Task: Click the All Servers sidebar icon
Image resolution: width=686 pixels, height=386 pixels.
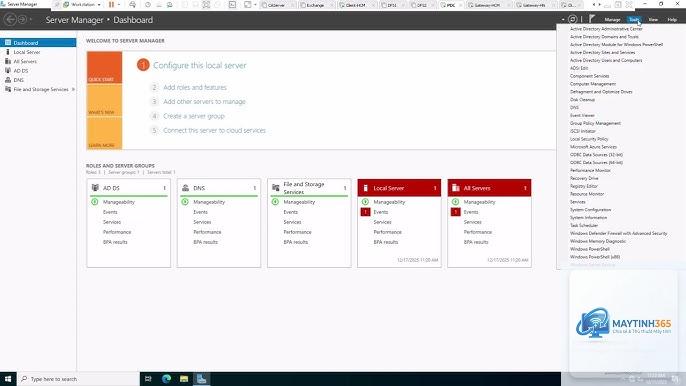Action: tap(8, 61)
